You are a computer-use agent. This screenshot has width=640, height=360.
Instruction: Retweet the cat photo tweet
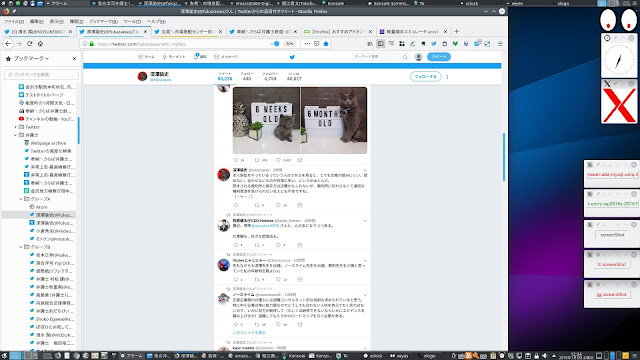(257, 160)
